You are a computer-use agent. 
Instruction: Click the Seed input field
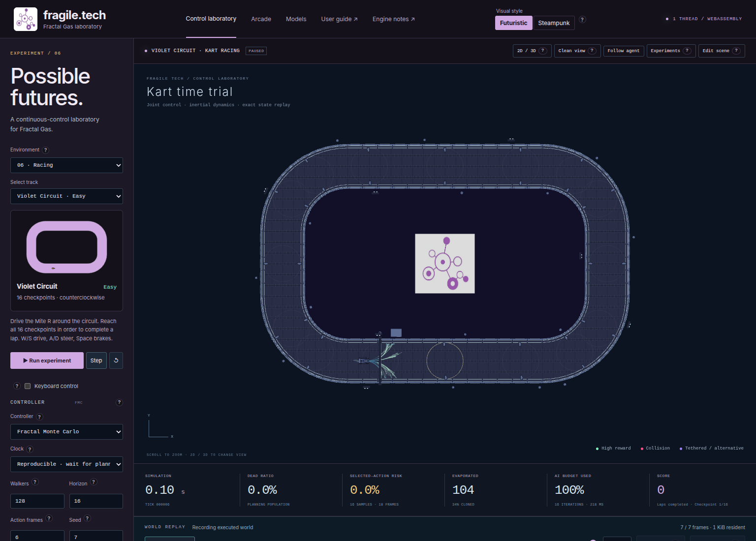(x=96, y=536)
